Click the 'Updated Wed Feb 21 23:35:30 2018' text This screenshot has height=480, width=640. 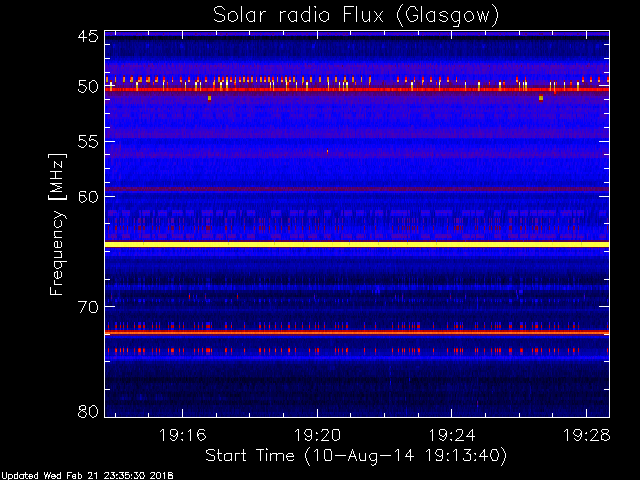coord(87,476)
